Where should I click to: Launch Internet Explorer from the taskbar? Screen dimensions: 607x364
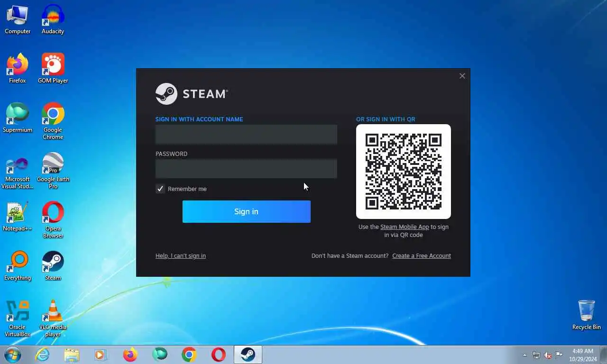pyautogui.click(x=42, y=355)
